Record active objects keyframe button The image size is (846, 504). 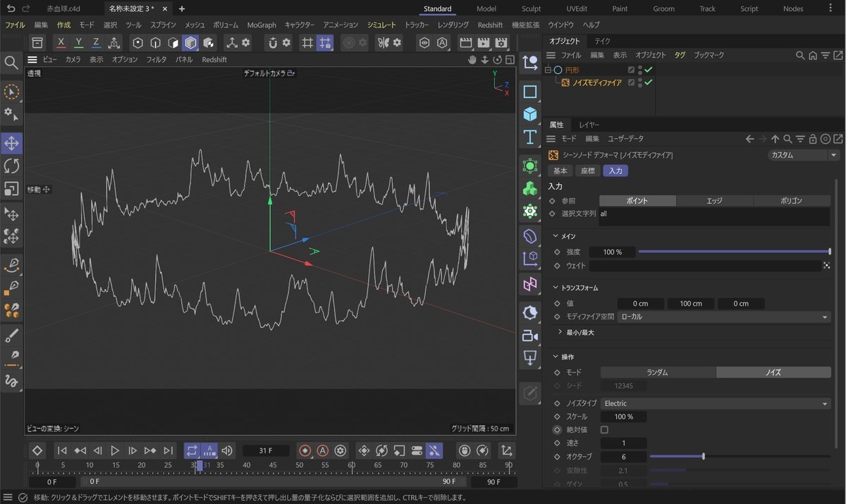click(305, 450)
